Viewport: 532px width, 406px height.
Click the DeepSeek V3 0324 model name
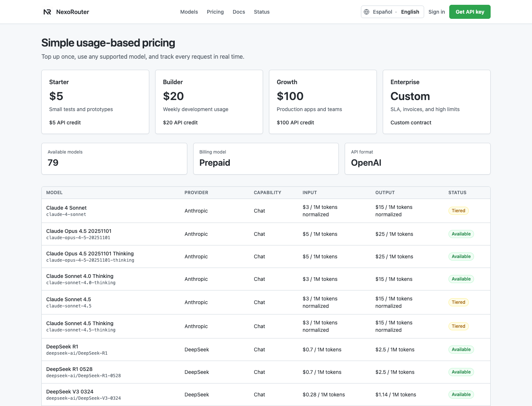(x=70, y=392)
